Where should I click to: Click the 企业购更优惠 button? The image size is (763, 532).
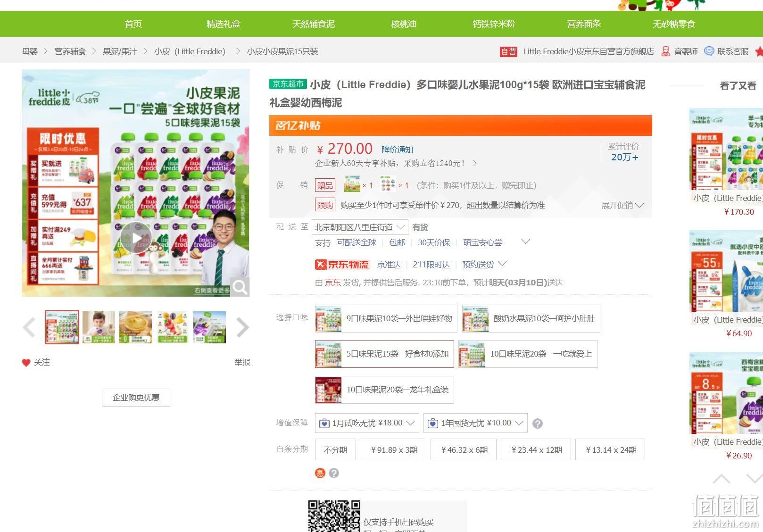[136, 398]
